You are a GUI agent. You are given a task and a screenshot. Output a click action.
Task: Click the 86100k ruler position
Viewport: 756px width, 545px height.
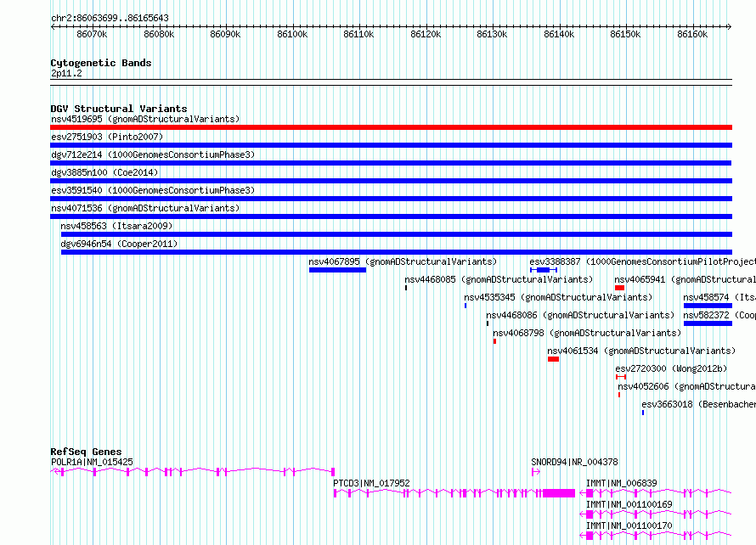pyautogui.click(x=292, y=35)
